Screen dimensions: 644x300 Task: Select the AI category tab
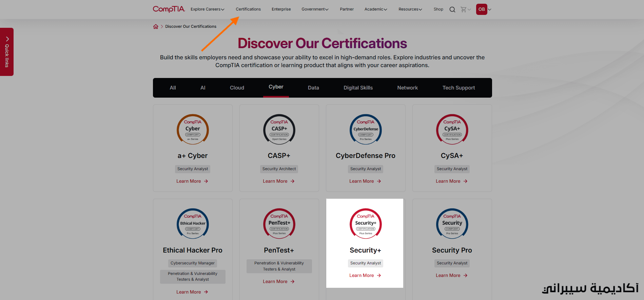click(x=203, y=88)
